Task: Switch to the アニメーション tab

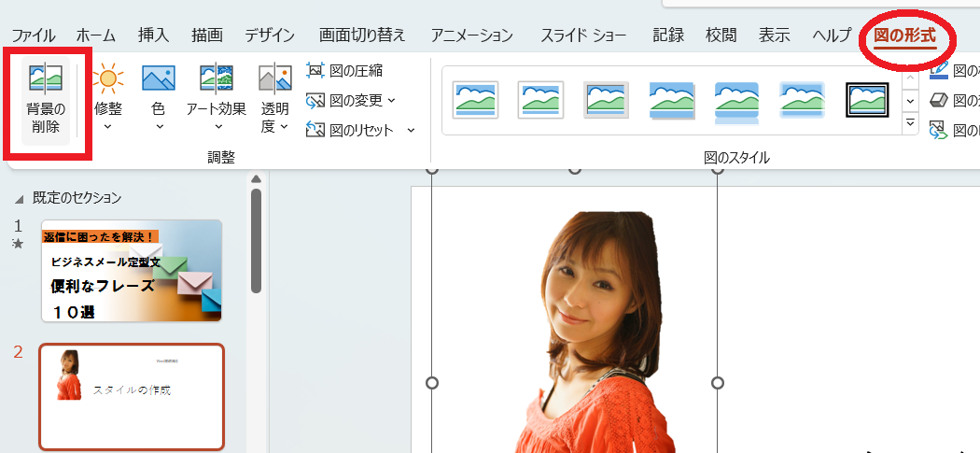Action: [x=472, y=35]
